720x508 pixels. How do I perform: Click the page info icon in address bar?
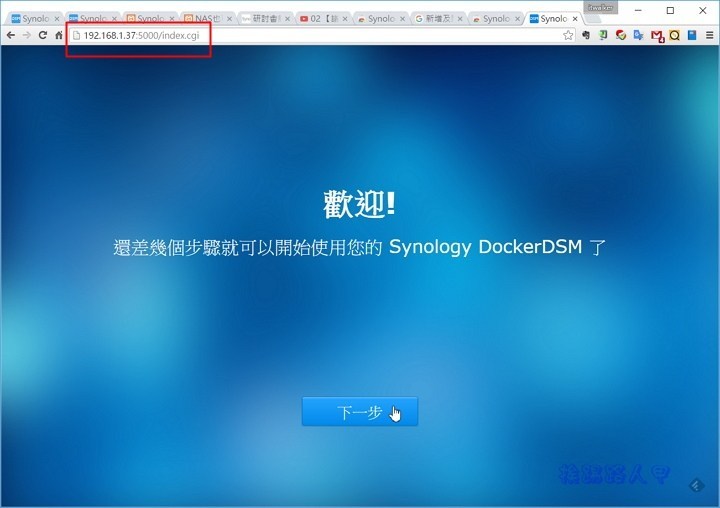pyautogui.click(x=77, y=35)
